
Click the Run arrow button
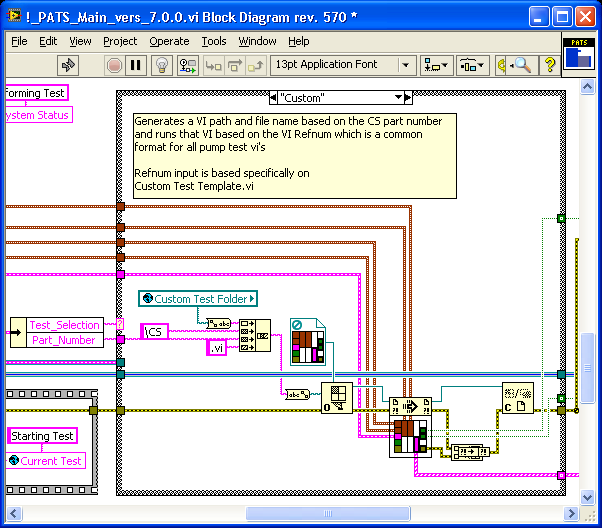click(69, 65)
